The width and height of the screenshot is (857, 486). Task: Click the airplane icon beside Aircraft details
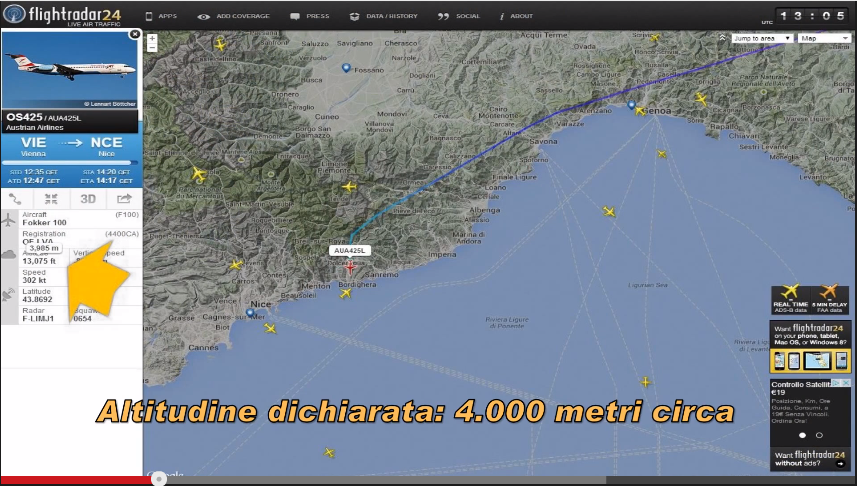click(9, 220)
